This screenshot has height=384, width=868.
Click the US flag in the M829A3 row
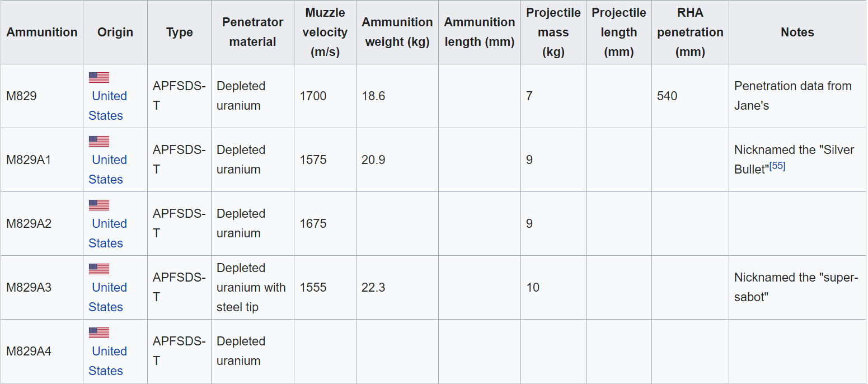[99, 269]
